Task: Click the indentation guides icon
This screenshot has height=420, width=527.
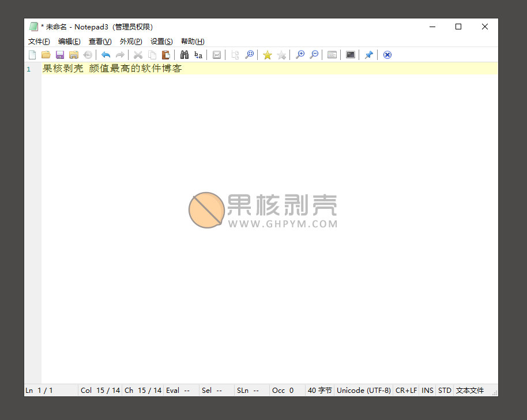Action: (x=235, y=55)
